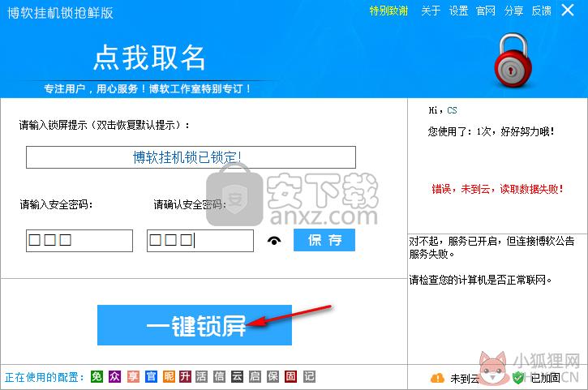Close the window with the X button

568,10
